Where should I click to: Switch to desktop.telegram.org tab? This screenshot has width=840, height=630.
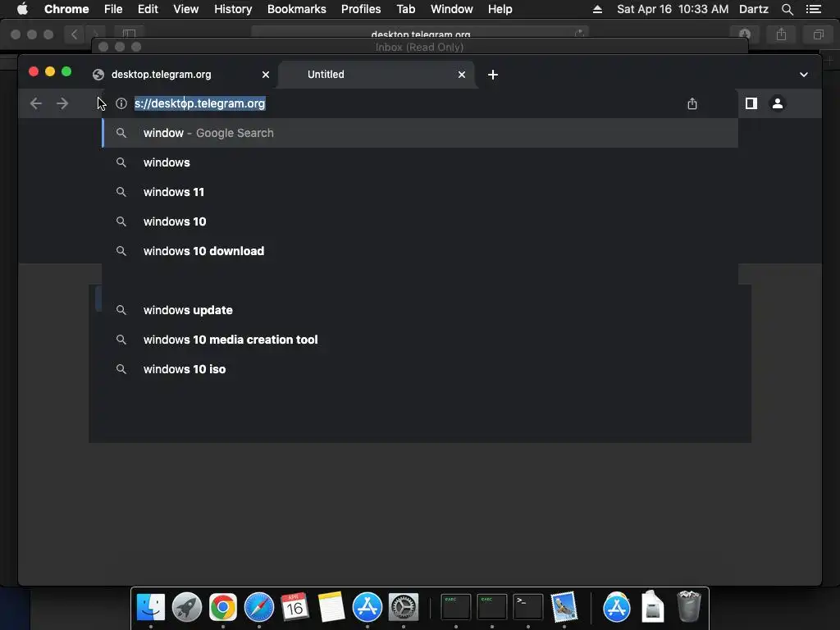[181, 75]
